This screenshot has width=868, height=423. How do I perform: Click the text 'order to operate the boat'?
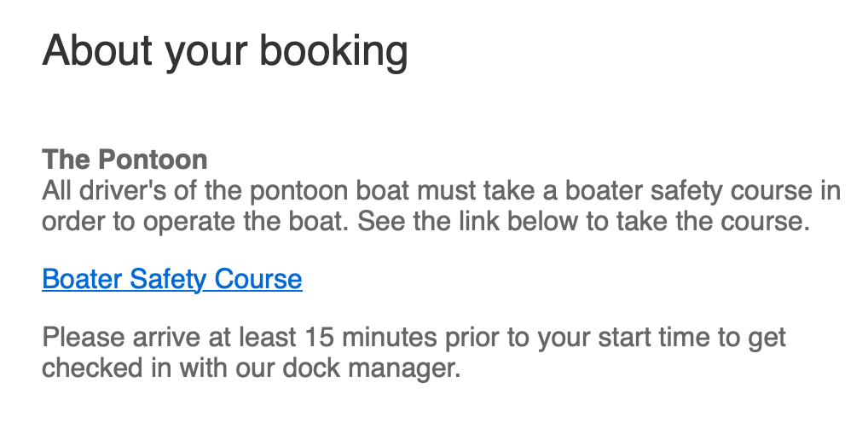tap(196, 222)
